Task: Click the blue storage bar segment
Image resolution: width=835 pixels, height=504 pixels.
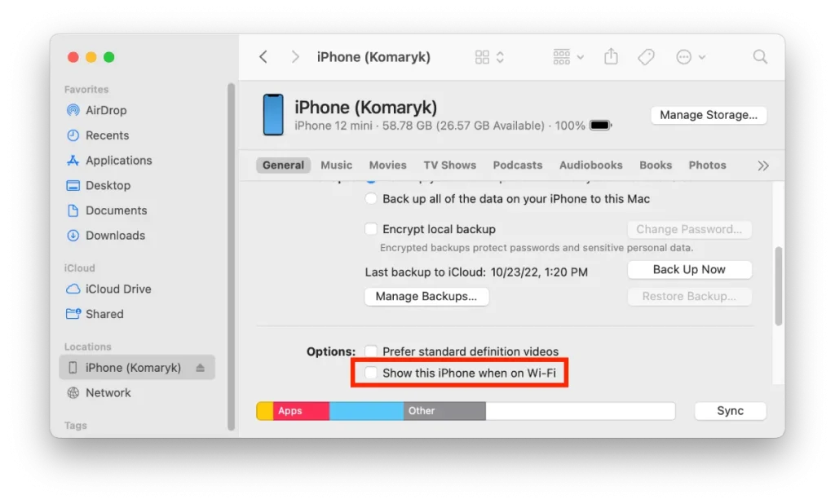Action: pos(366,411)
